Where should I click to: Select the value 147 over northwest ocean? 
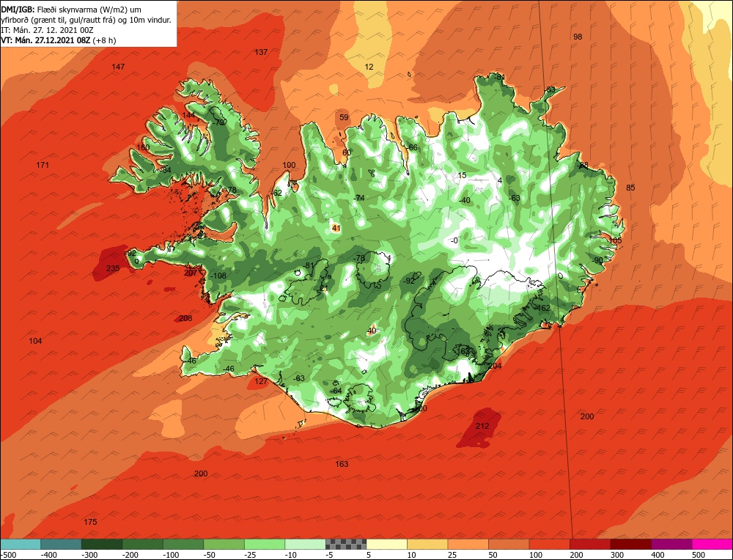118,67
